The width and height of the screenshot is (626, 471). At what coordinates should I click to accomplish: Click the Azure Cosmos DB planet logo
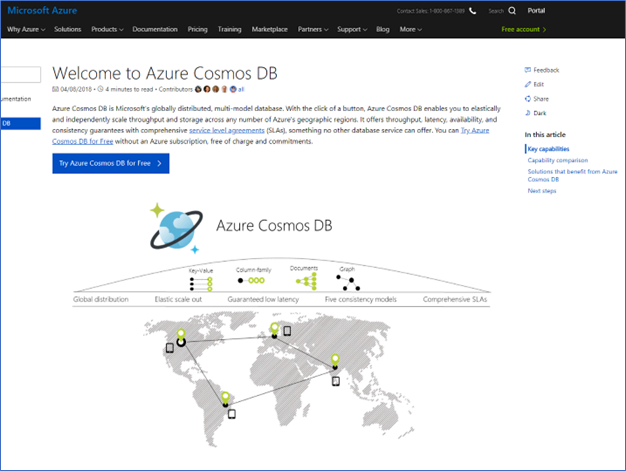(x=176, y=229)
